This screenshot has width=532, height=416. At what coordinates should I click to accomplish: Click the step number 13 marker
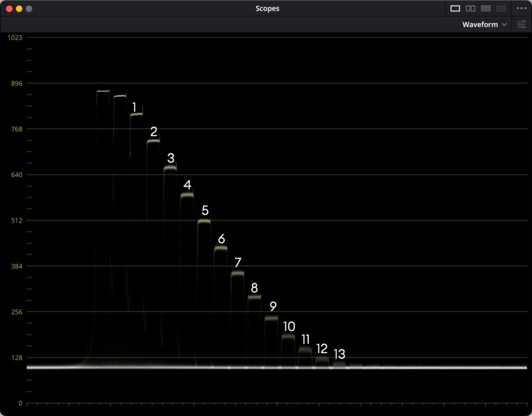[339, 354]
